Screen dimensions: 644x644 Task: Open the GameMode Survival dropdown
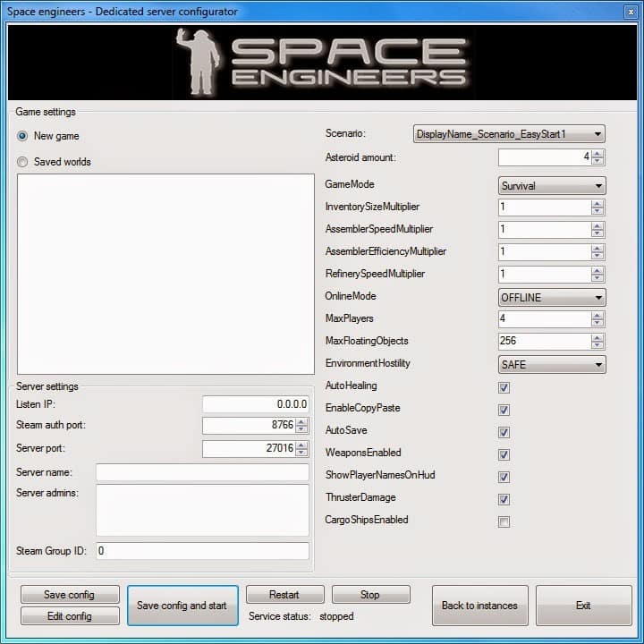click(552, 186)
